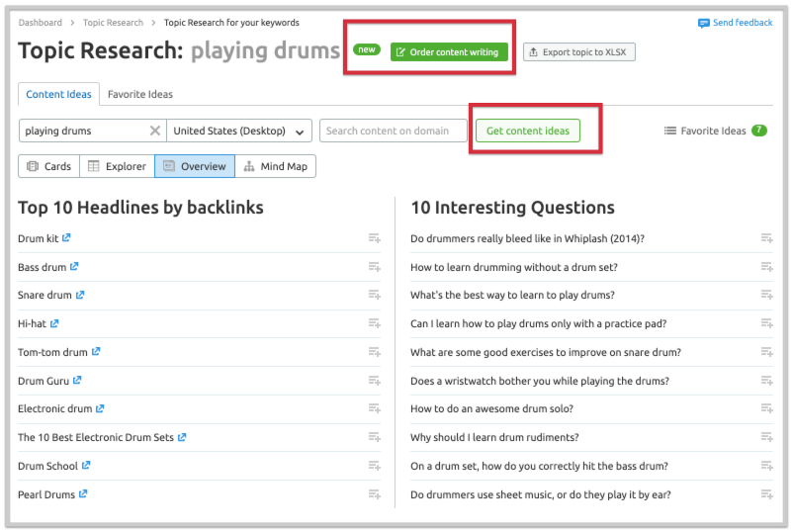Favorite the wristwatch question
The width and height of the screenshot is (793, 532).
(766, 381)
